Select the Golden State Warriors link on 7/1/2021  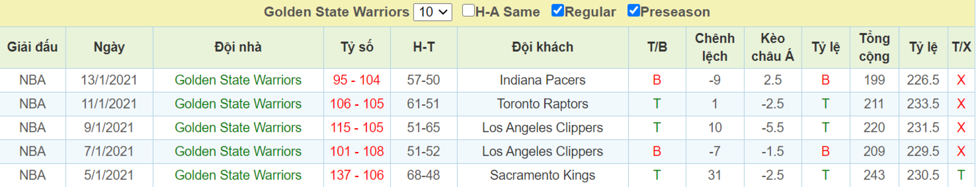(x=238, y=152)
